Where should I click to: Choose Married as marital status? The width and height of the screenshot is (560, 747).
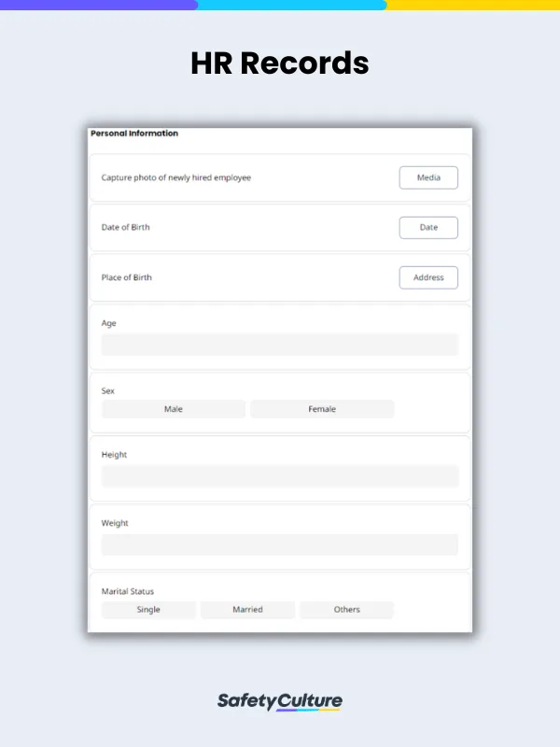pyautogui.click(x=246, y=609)
